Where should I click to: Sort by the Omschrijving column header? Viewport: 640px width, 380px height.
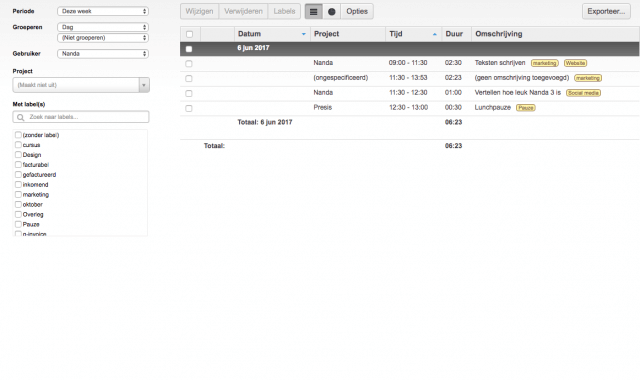tap(555, 34)
